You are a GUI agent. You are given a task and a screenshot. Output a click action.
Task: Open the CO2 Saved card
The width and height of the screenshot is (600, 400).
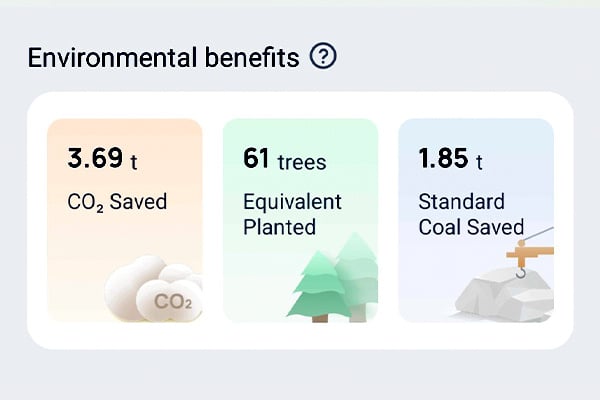coord(125,220)
